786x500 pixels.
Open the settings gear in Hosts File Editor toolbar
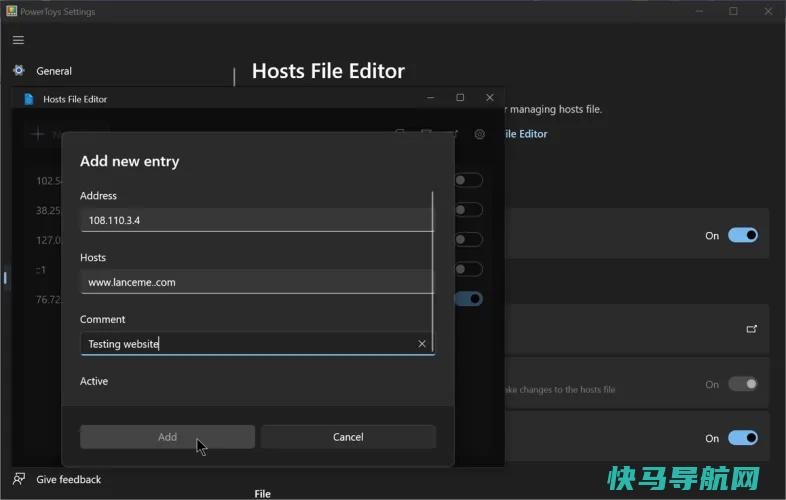click(x=480, y=134)
